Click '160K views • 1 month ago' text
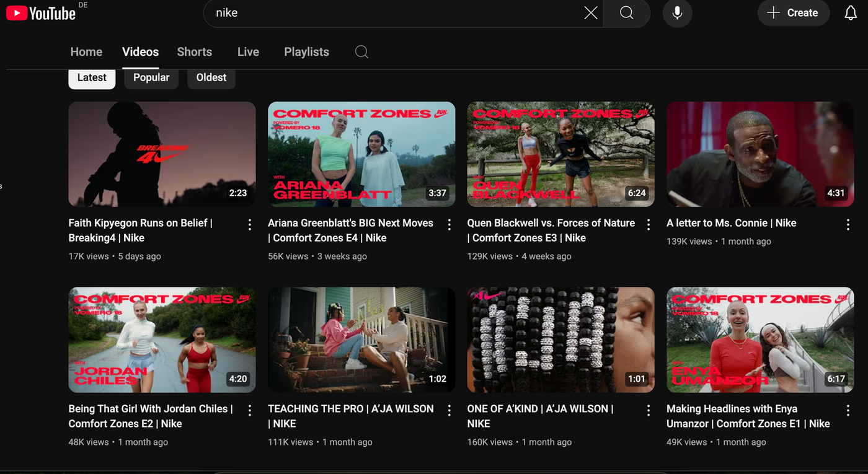This screenshot has height=474, width=868. click(x=520, y=442)
